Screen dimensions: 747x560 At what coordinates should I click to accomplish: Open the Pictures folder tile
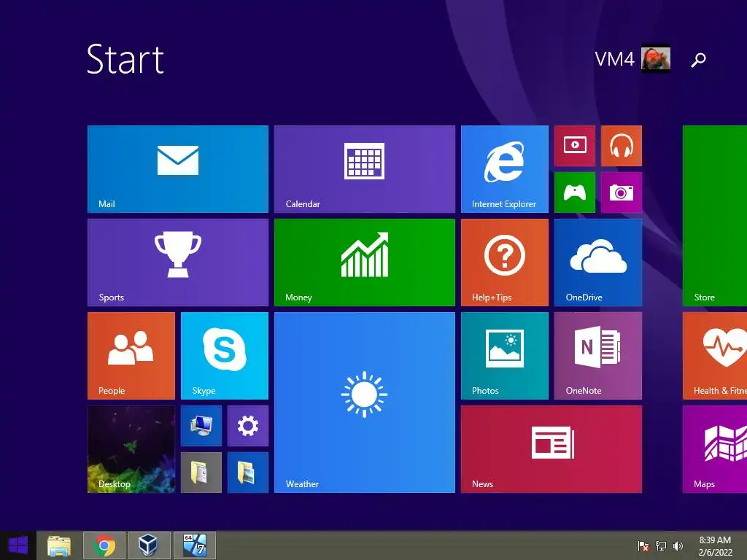click(248, 472)
